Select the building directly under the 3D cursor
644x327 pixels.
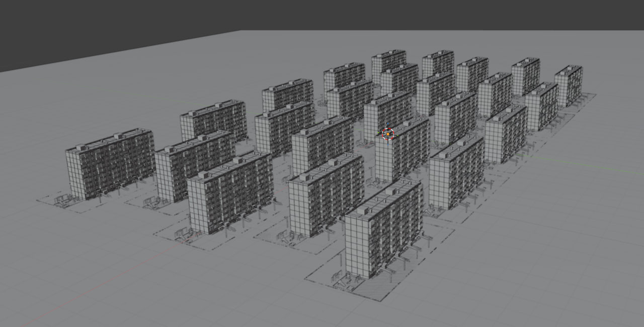[x=402, y=150]
